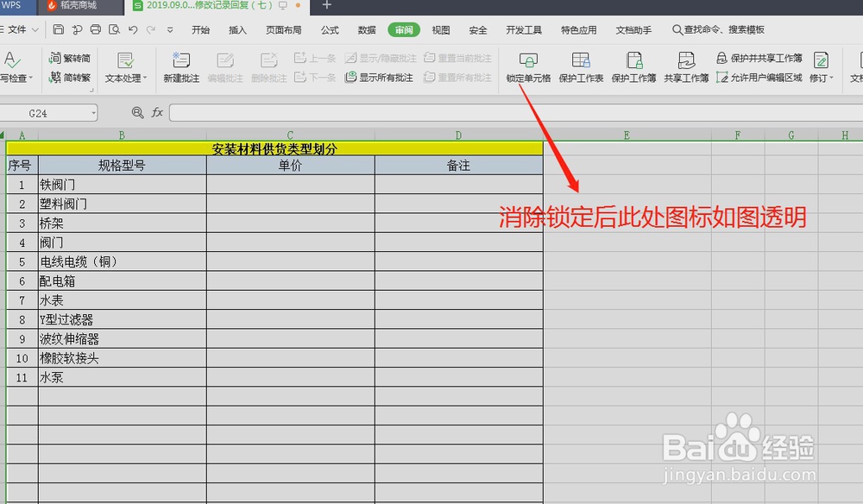Open the 文档助手 ribbon tab

633,30
